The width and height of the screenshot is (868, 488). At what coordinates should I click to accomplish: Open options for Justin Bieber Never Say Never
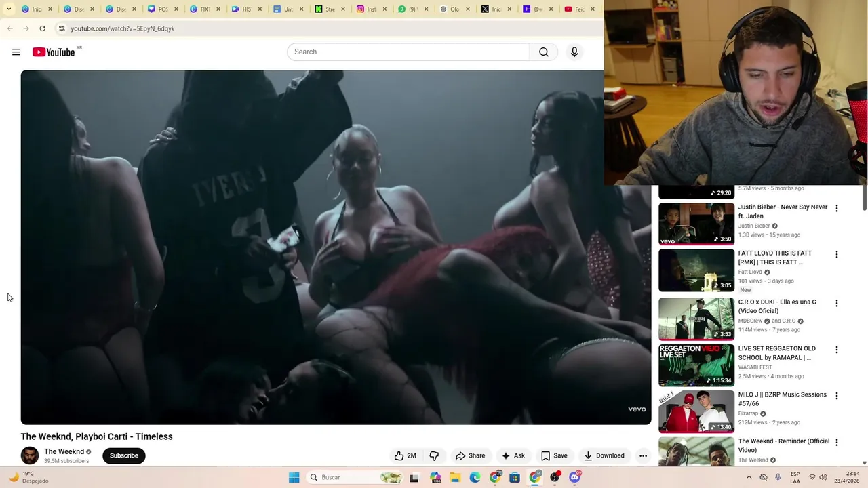tap(837, 209)
